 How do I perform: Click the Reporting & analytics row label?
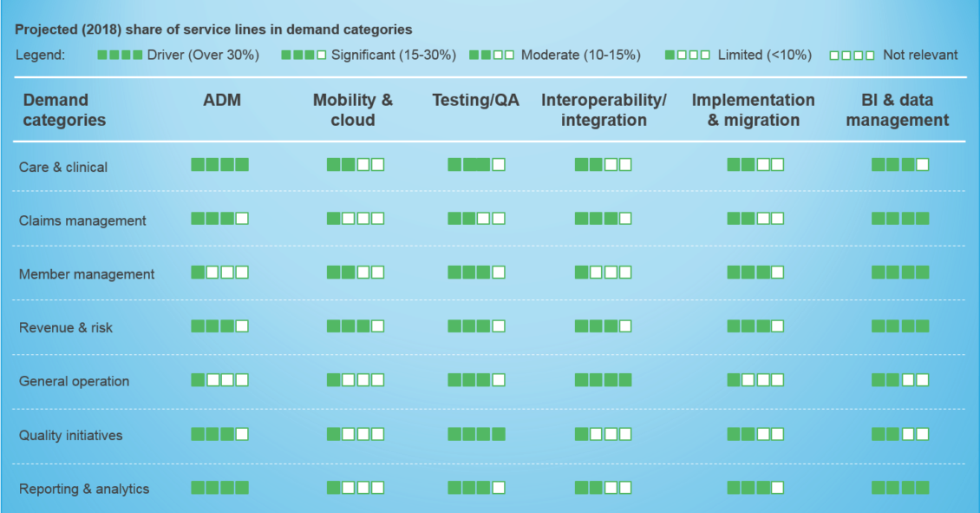click(84, 490)
